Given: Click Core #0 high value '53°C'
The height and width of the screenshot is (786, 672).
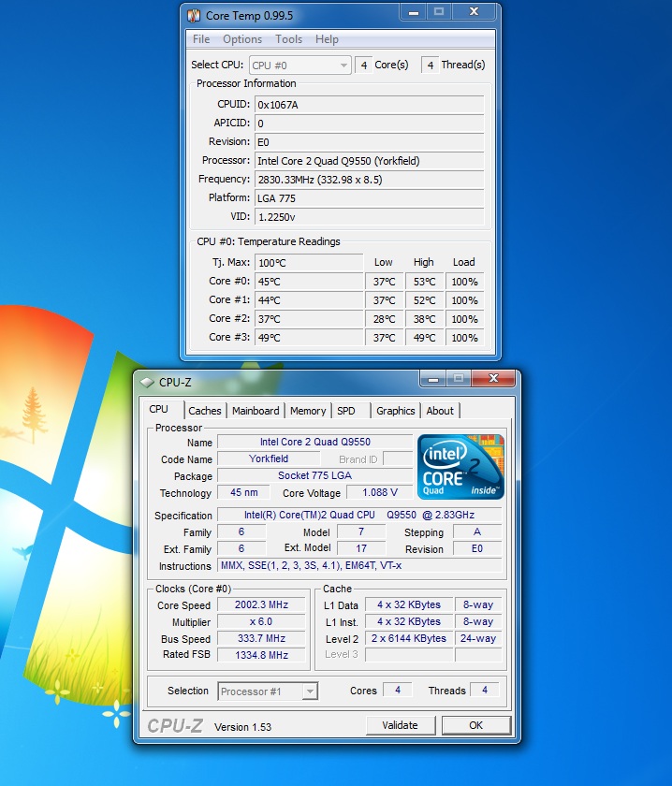Looking at the screenshot, I should pos(424,282).
